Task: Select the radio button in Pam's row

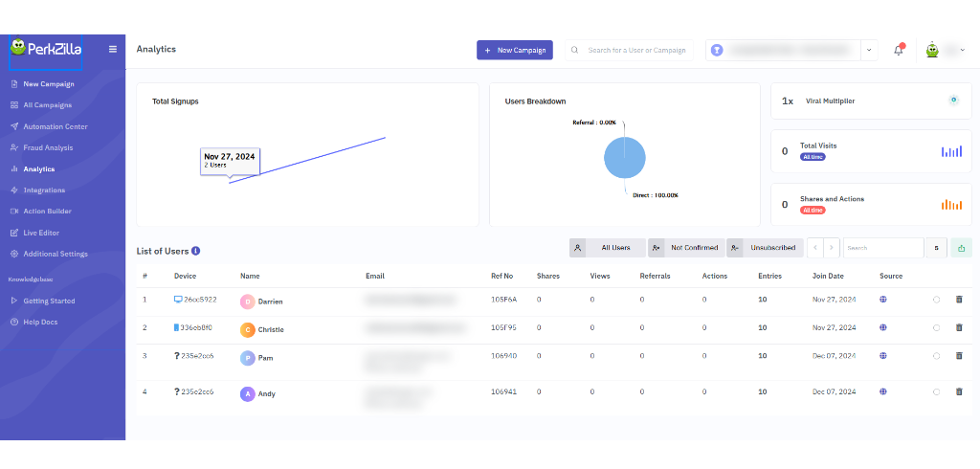Action: [936, 355]
